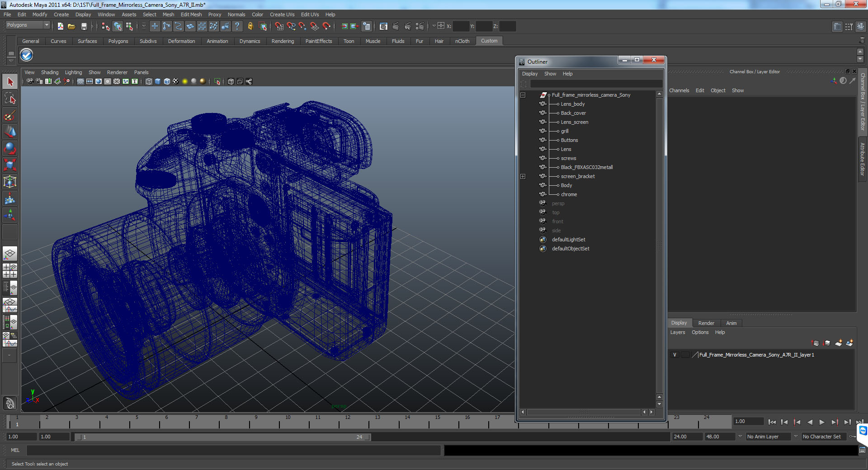Switch to four view layout
Viewport: 868px width, 470px height.
(x=10, y=270)
